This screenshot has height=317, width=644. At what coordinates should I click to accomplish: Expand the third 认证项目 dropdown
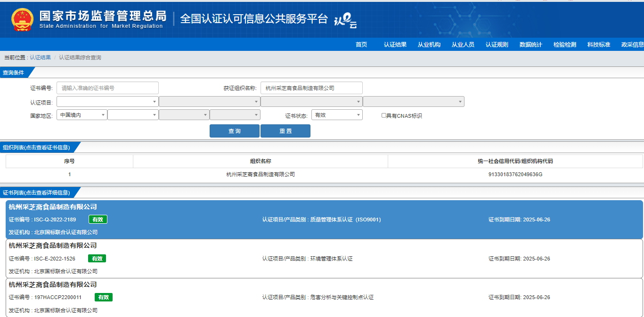(311, 102)
